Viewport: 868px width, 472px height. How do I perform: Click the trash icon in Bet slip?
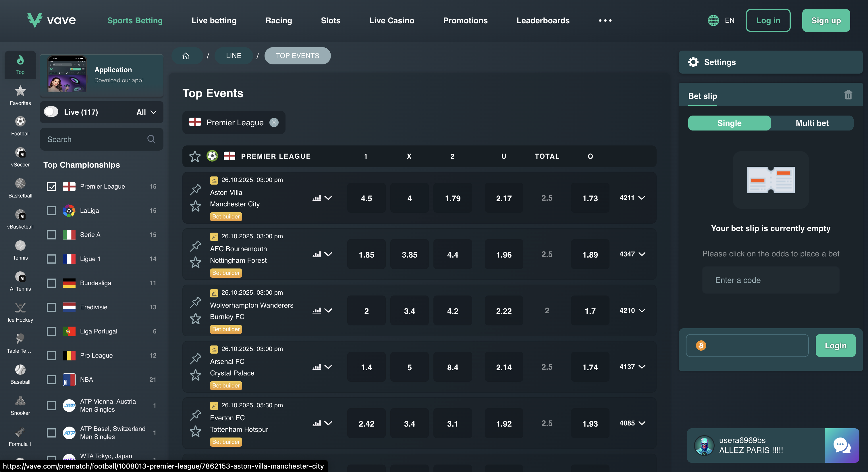pos(848,95)
